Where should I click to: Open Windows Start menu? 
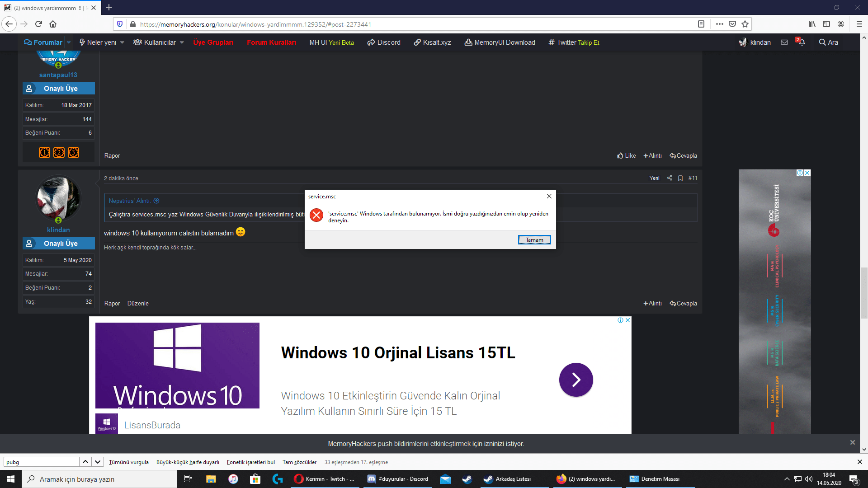[x=11, y=479]
